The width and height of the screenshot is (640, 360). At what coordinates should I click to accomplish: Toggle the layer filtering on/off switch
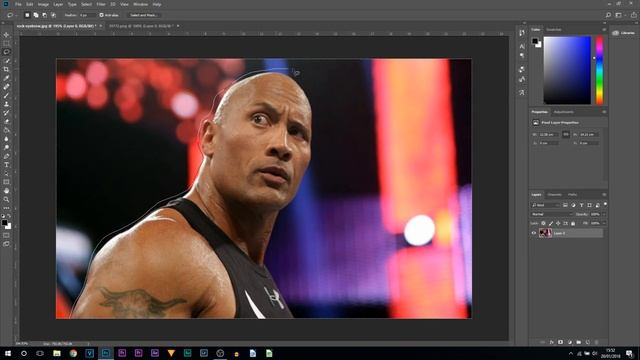605,204
